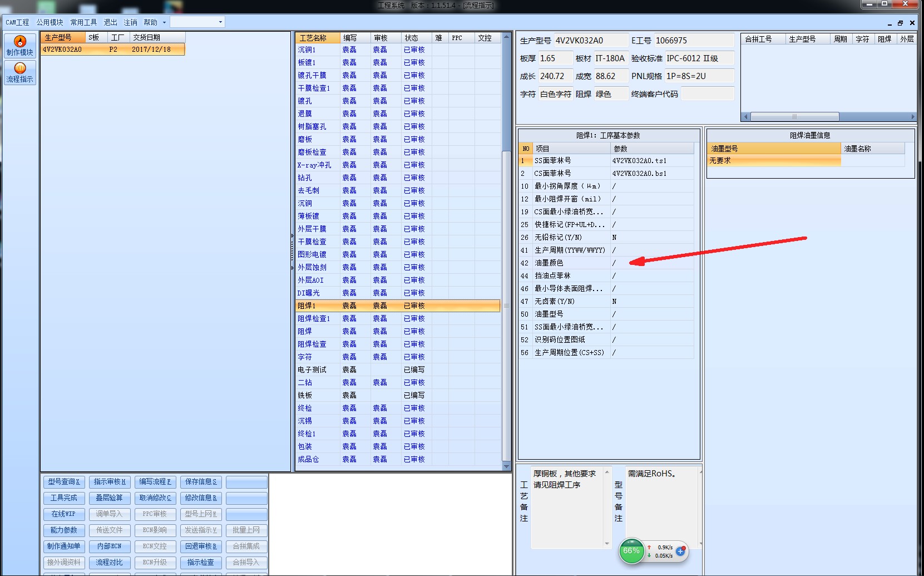This screenshot has height=576, width=924.
Task: Click the 能力参数 button
Action: [64, 530]
